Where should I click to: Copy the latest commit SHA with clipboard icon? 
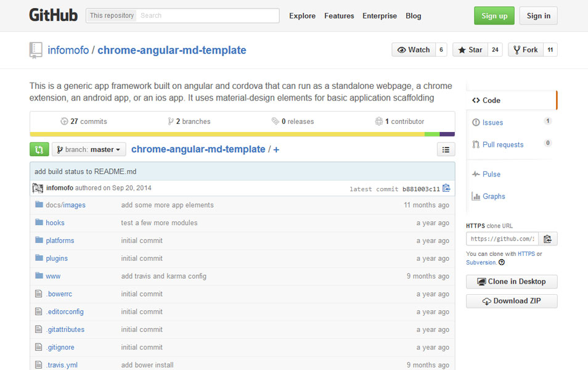click(x=446, y=188)
